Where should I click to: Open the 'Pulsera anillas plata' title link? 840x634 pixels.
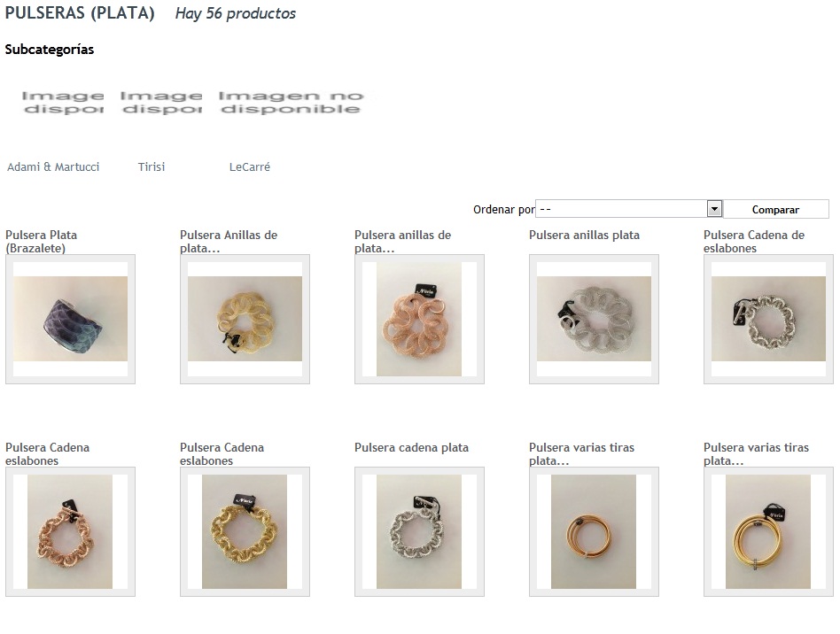pos(584,235)
